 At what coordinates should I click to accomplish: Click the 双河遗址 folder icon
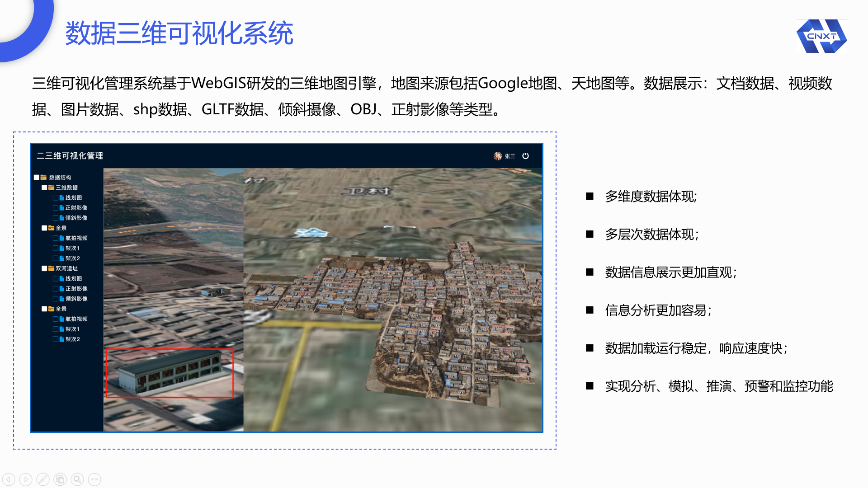tap(51, 268)
